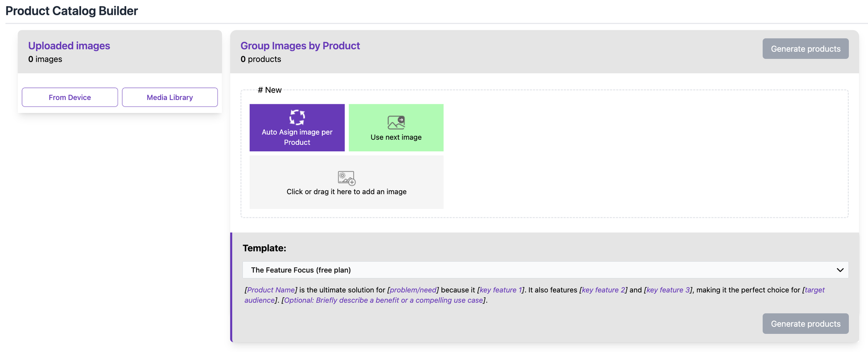Upload images using From Device button
Screen dimensions: 868x352
pyautogui.click(x=70, y=97)
